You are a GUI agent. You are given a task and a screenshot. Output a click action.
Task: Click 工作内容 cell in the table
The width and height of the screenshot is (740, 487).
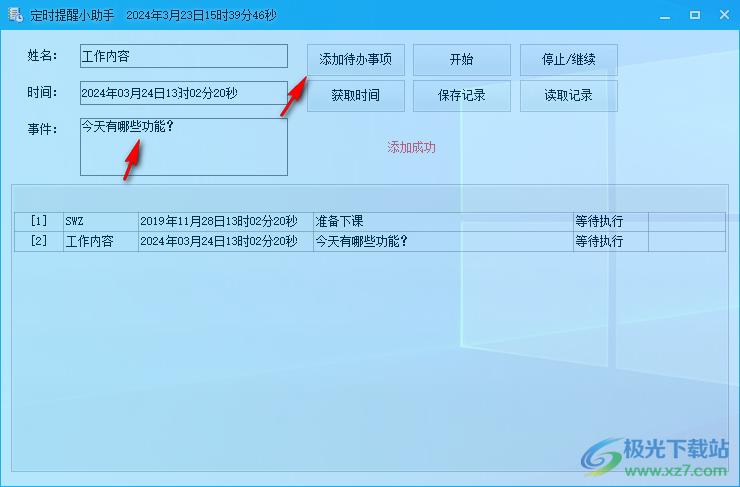coord(101,242)
